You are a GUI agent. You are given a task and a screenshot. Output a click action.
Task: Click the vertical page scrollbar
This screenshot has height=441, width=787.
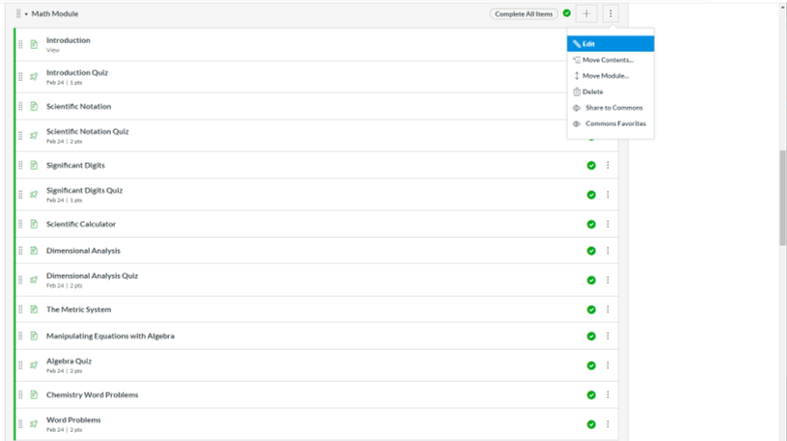click(782, 200)
